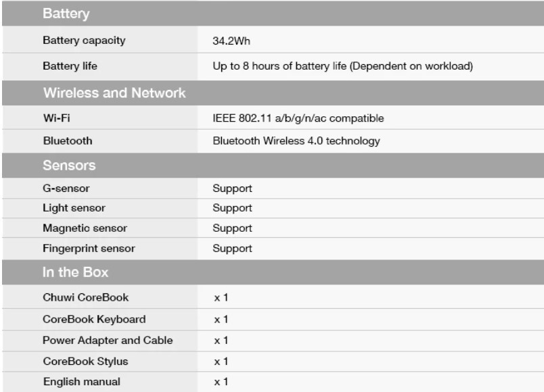Select the Battery capacity label

84,40
